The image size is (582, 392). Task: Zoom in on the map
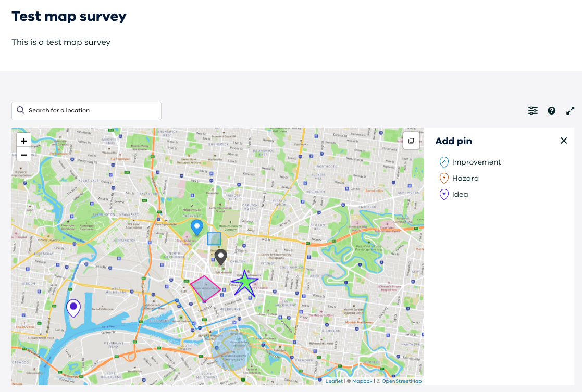24,141
